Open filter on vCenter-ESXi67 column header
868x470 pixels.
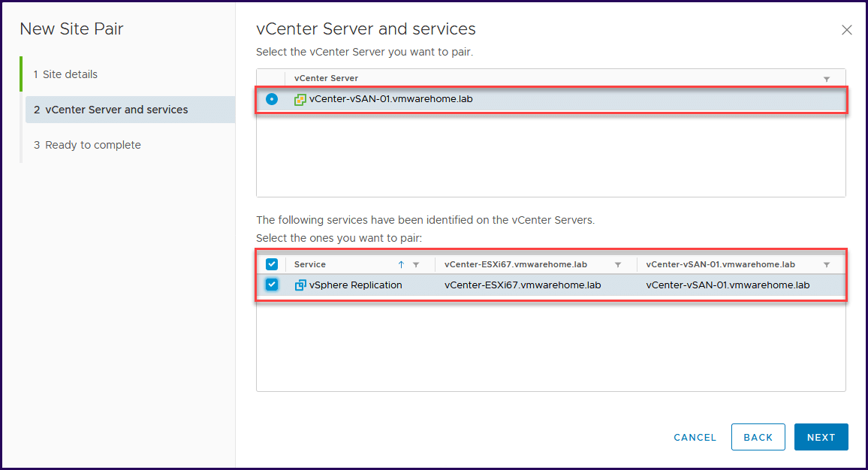click(x=618, y=265)
